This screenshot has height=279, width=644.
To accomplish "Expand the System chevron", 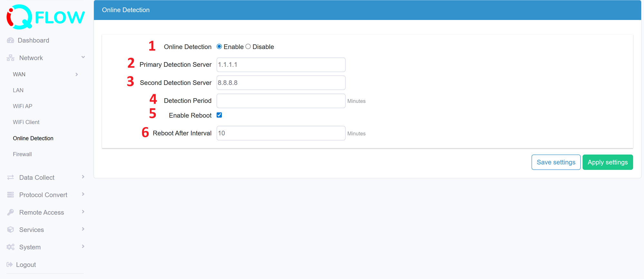I will click(83, 246).
